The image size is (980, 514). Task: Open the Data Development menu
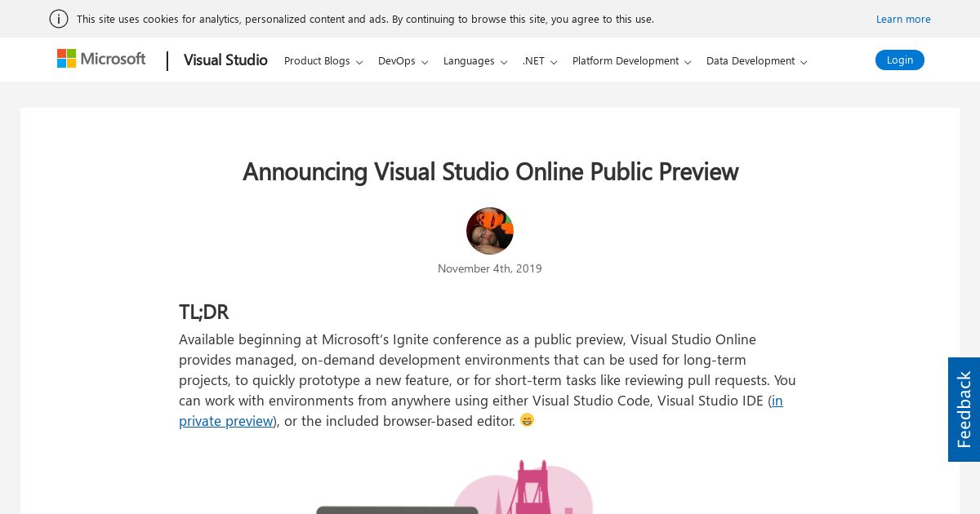(x=751, y=61)
